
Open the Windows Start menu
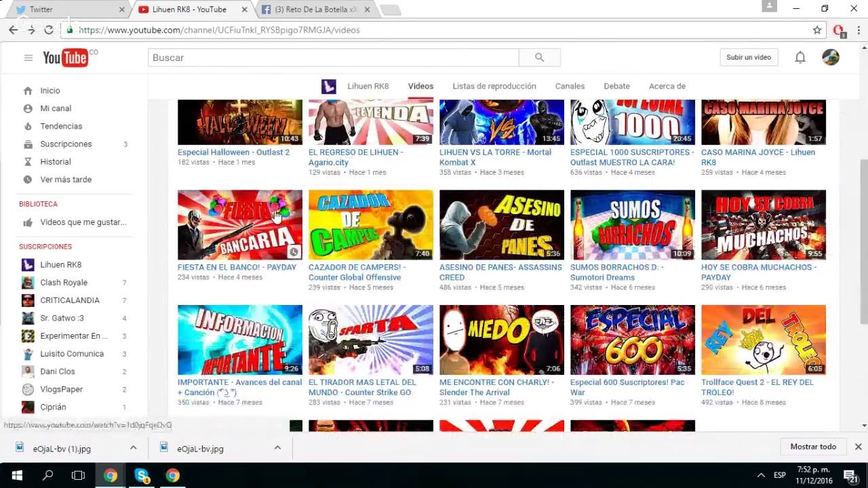(x=16, y=475)
